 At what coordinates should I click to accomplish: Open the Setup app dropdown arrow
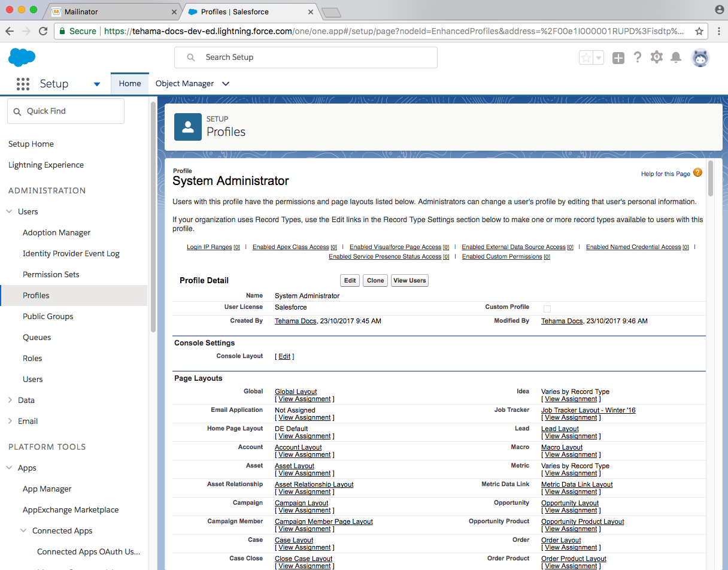pos(97,84)
